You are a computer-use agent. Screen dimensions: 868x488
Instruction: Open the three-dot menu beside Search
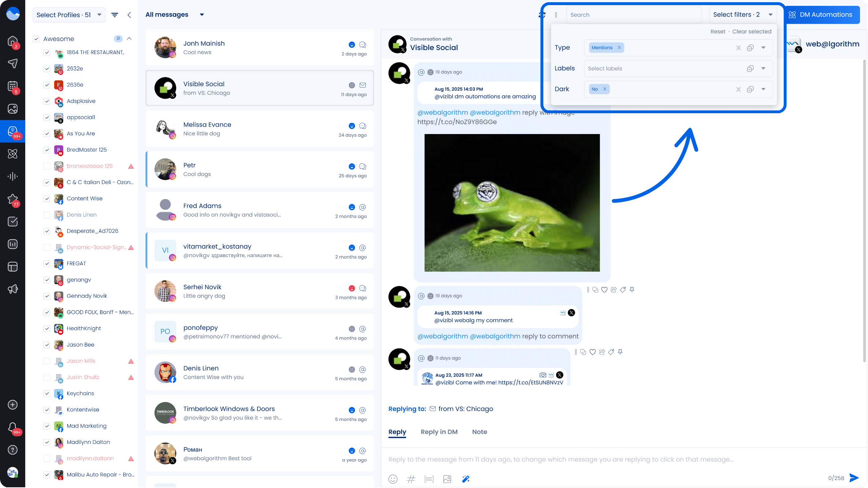pos(556,15)
